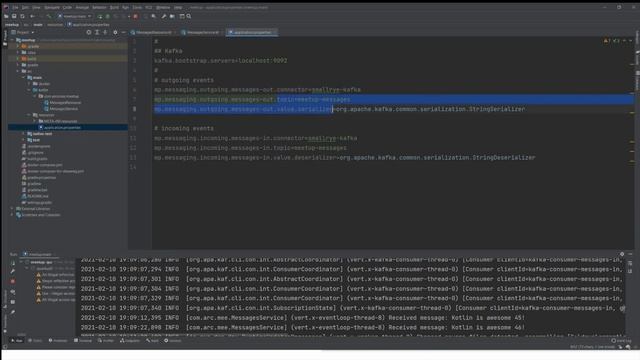Open the Project Structure toolbar icon
This screenshot has width=640, height=360.
pyautogui.click(x=172, y=16)
